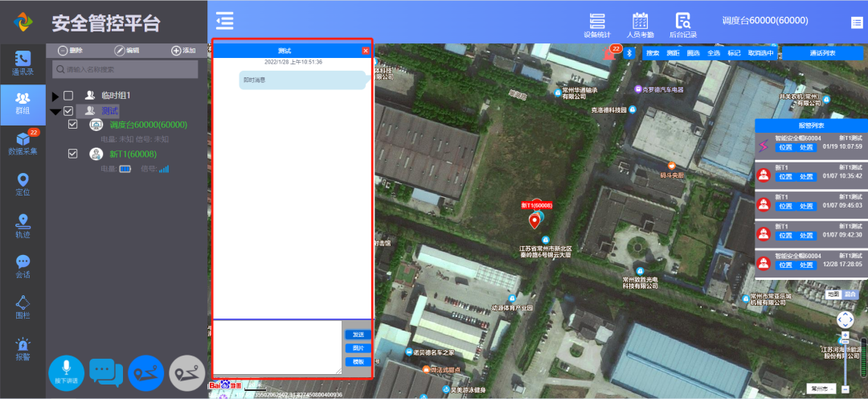Uncheck the 新T1(60008) checkbox
This screenshot has width=868, height=399.
[x=72, y=154]
